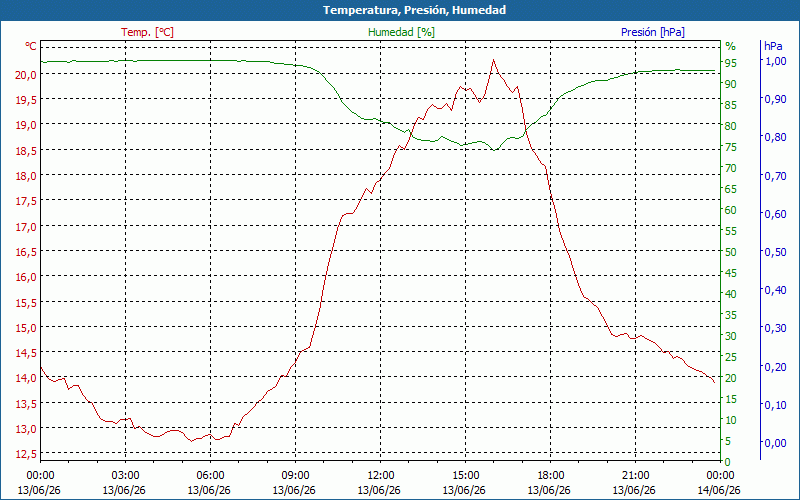Click the 50 humidity axis value
The image size is (800, 500).
pyautogui.click(x=731, y=252)
